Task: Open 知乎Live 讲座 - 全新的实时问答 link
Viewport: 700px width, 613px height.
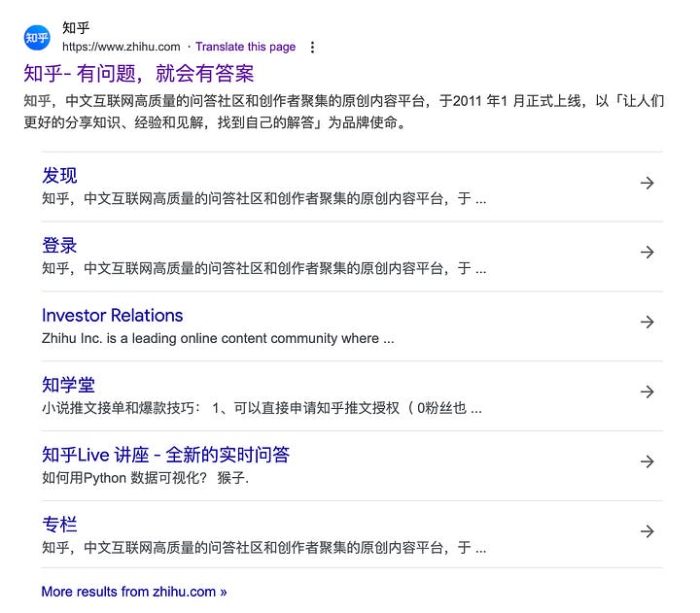Action: pyautogui.click(x=165, y=455)
